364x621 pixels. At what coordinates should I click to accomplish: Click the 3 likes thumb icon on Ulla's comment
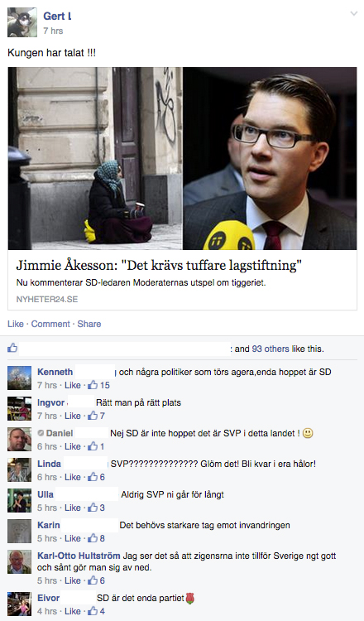93,508
